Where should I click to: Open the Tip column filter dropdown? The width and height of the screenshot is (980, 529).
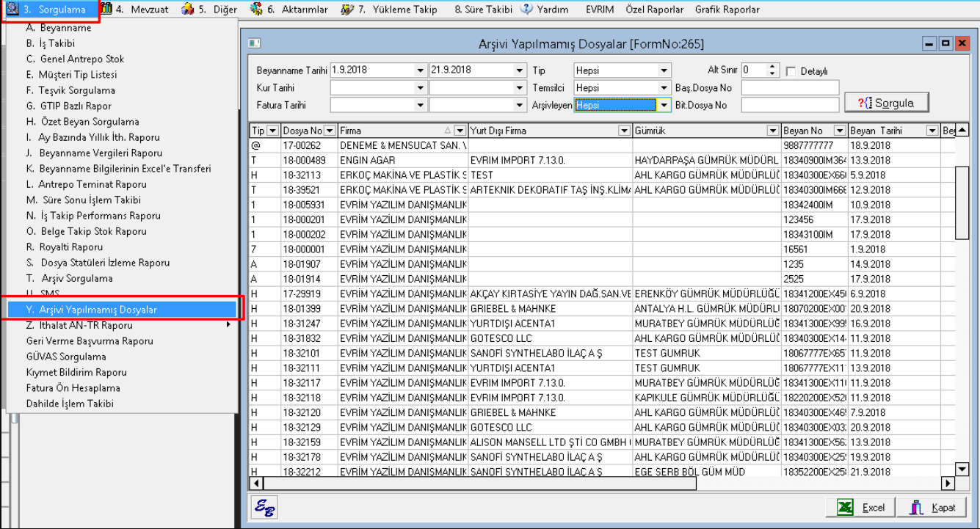273,131
